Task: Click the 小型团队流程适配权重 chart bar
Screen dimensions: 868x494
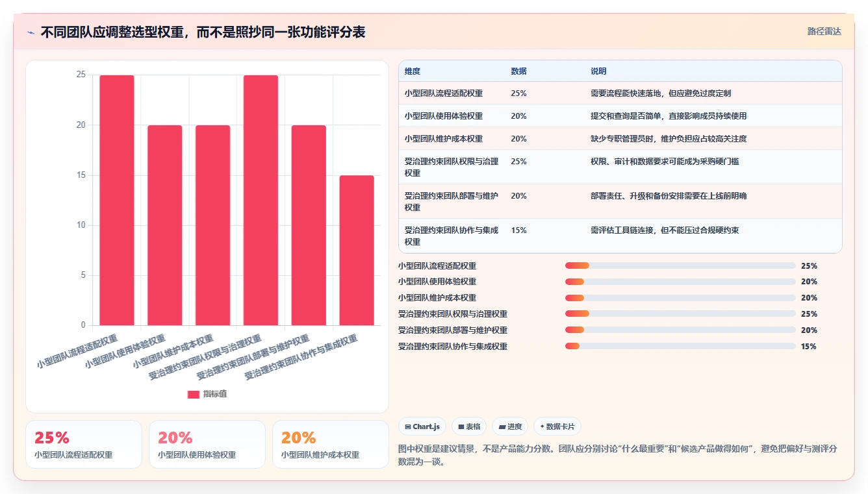Action: (x=117, y=200)
